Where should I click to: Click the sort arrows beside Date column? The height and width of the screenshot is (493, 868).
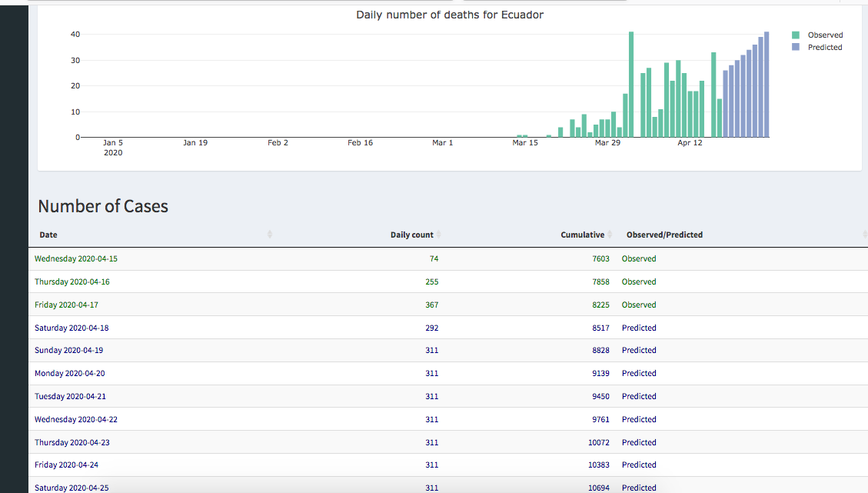270,235
